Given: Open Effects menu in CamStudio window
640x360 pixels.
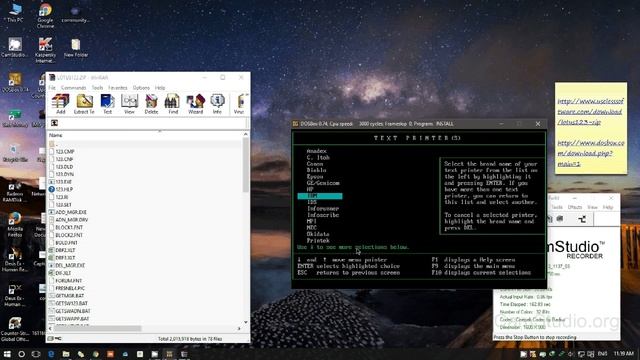Looking at the screenshot, I should tap(575, 207).
